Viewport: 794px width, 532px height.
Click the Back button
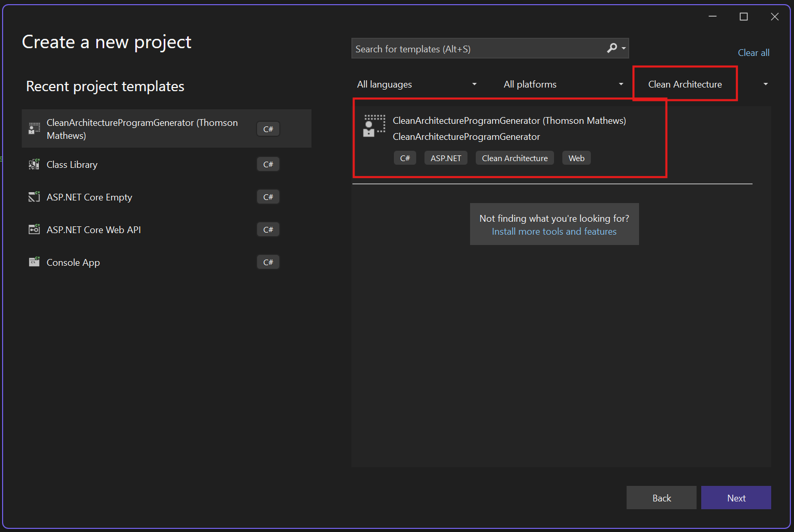[661, 498]
